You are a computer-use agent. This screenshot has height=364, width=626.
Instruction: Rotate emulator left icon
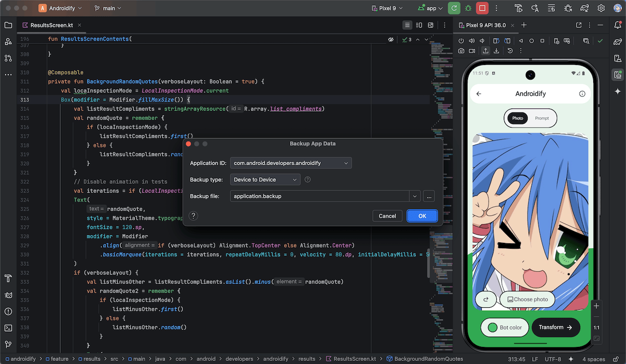point(496,41)
